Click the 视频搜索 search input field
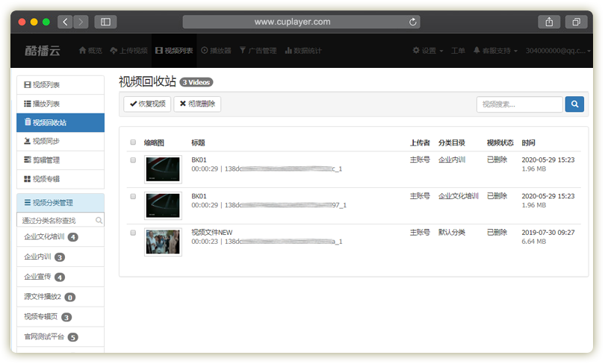This screenshot has height=364, width=605. click(519, 104)
